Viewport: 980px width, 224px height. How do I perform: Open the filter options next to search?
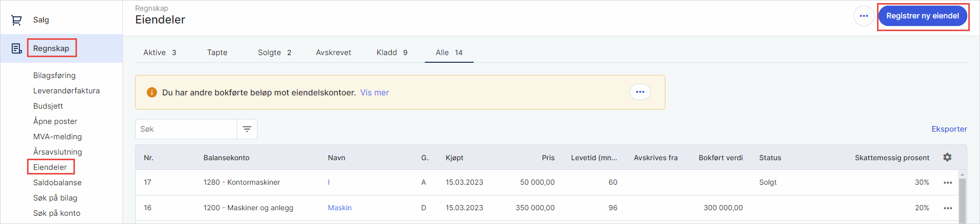(x=247, y=129)
